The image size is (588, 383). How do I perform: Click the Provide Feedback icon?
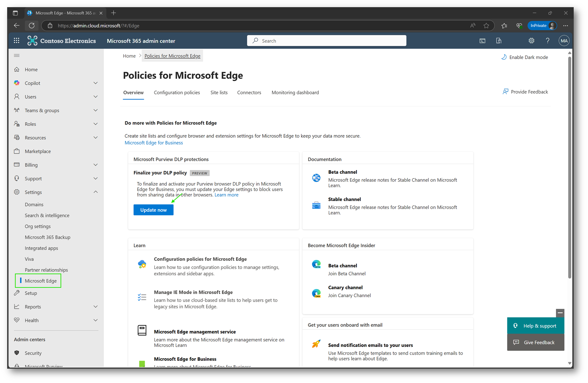click(x=505, y=92)
